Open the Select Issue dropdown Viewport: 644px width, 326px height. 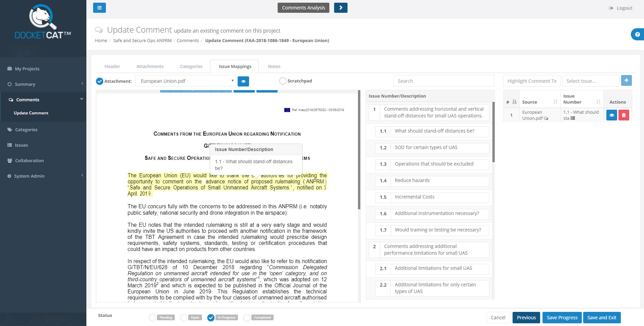click(x=591, y=81)
